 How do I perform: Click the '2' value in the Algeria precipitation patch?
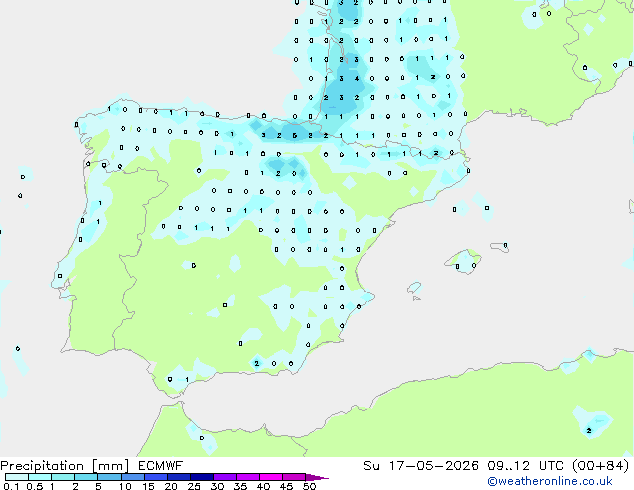click(589, 431)
